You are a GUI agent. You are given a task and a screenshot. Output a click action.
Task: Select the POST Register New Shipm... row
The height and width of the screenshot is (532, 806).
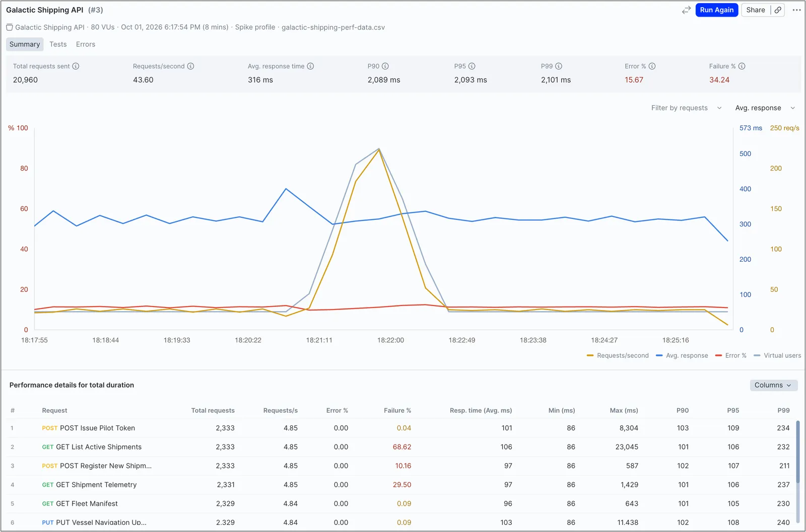point(401,466)
